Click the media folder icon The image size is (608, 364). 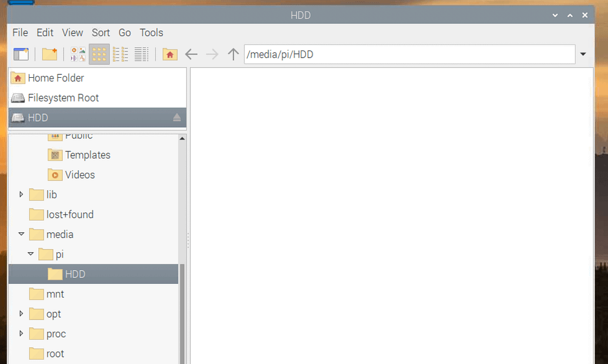(x=36, y=235)
